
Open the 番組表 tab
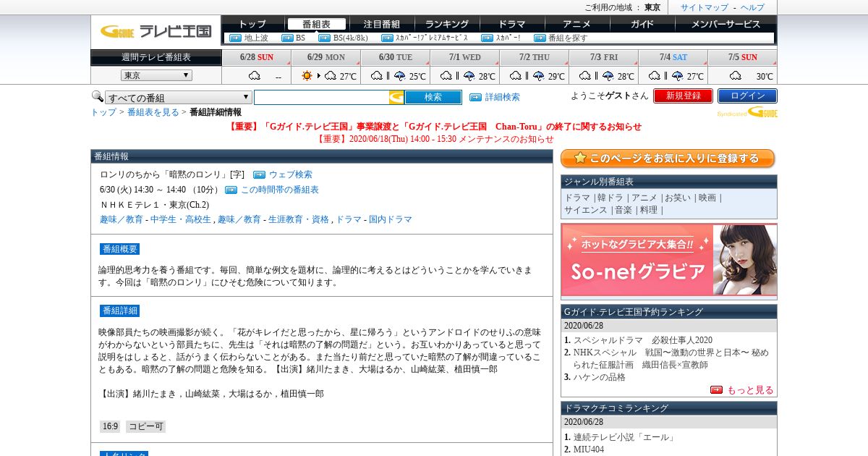317,24
